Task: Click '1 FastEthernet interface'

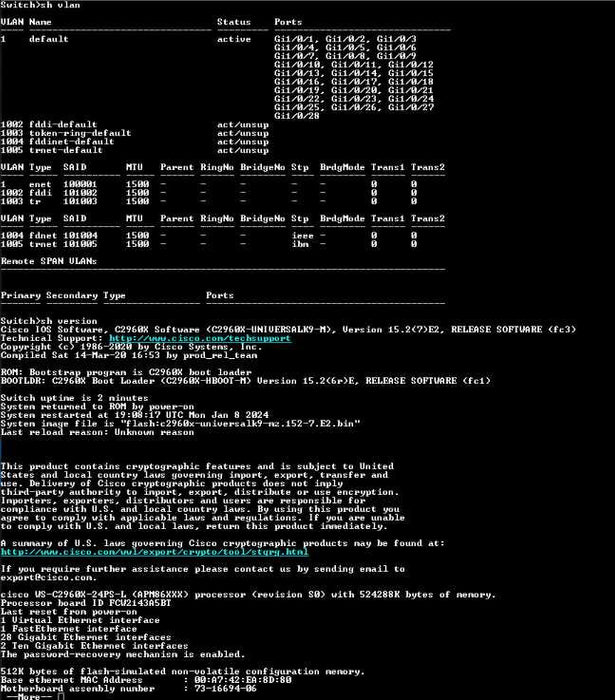Action: pyautogui.click(x=69, y=629)
